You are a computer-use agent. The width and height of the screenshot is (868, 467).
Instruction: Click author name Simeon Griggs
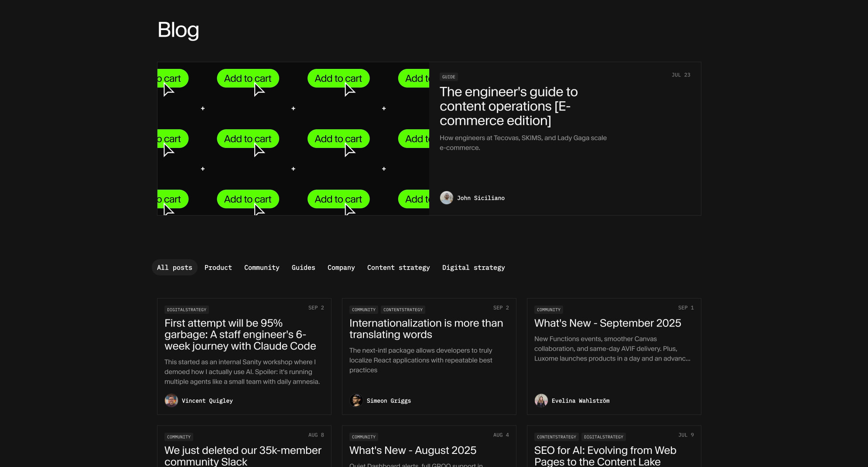389,400
